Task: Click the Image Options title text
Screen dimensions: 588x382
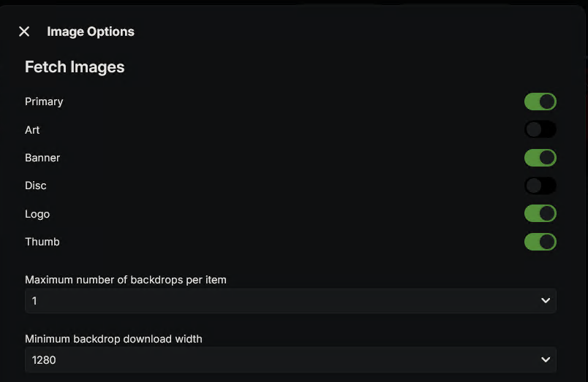Action: pos(91,31)
